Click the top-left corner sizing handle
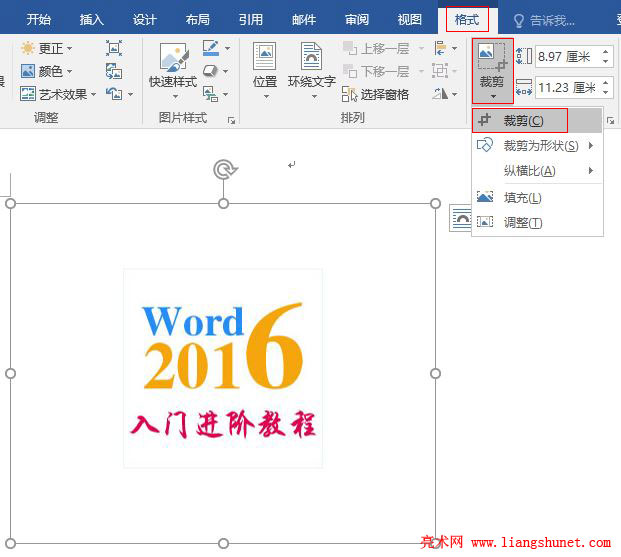This screenshot has width=621, height=557. click(11, 204)
